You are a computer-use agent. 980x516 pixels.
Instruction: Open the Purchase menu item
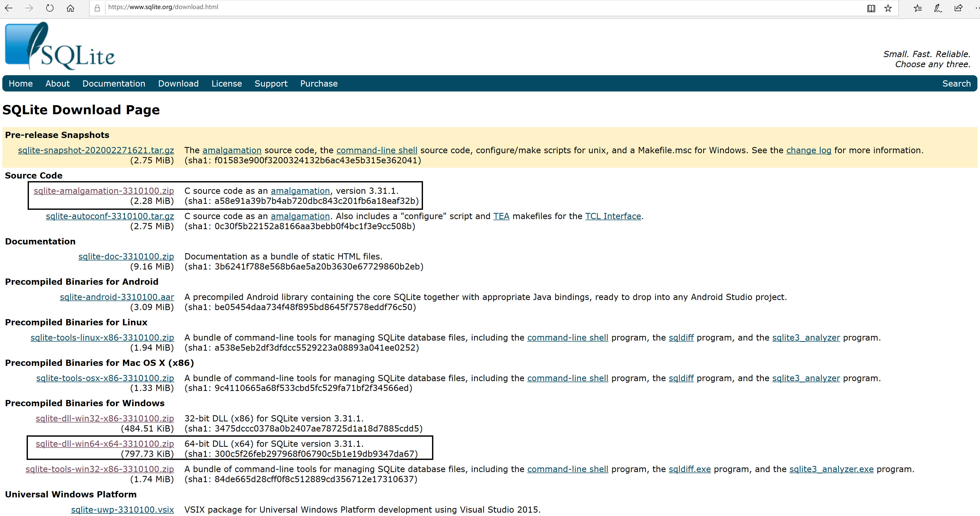(x=319, y=83)
